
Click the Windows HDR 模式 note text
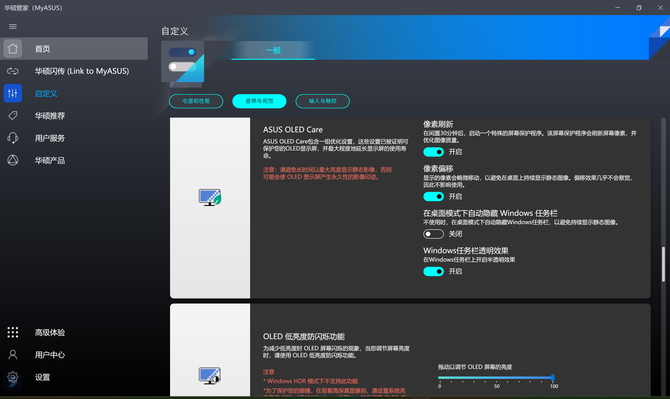click(x=311, y=381)
